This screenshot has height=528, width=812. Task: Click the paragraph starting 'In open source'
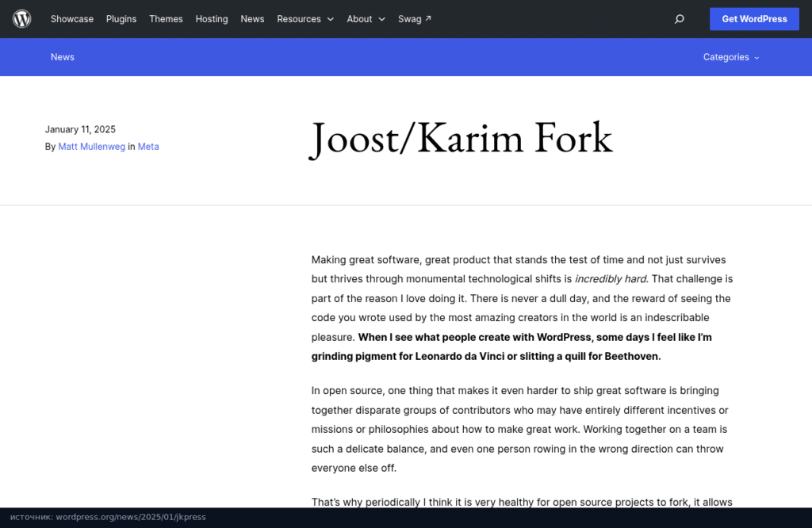click(519, 429)
